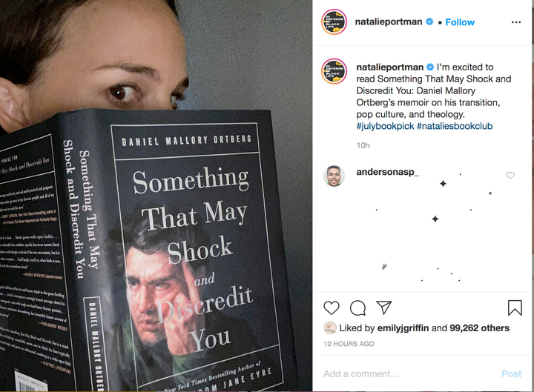Image resolution: width=534 pixels, height=392 pixels.
Task: Open andersonasp_ commenter avatar
Action: tap(334, 176)
